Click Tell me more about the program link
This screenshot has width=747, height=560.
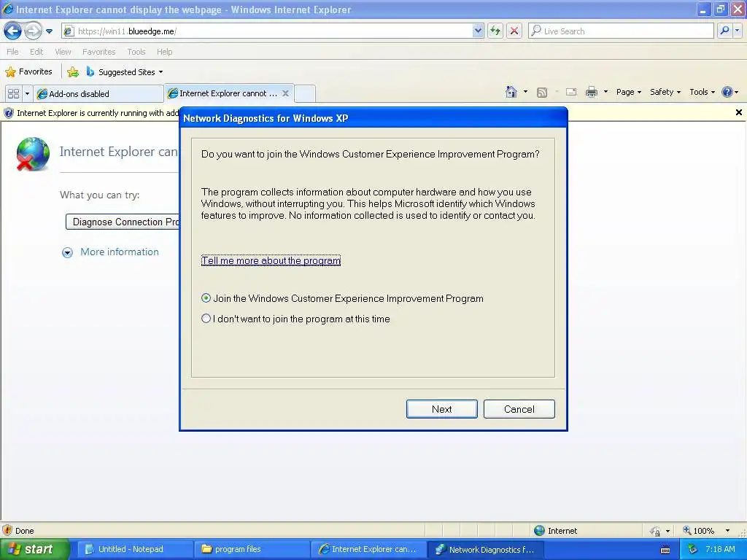point(271,260)
